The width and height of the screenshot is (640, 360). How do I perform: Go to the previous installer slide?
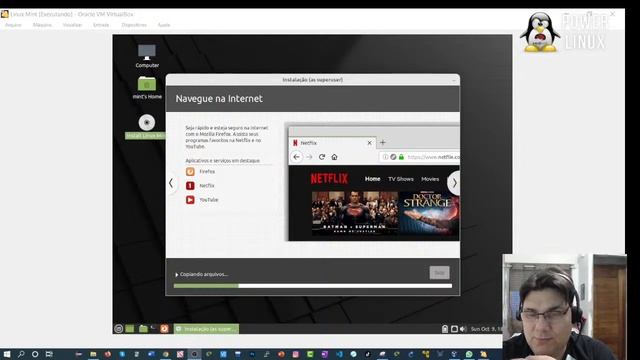coord(171,183)
